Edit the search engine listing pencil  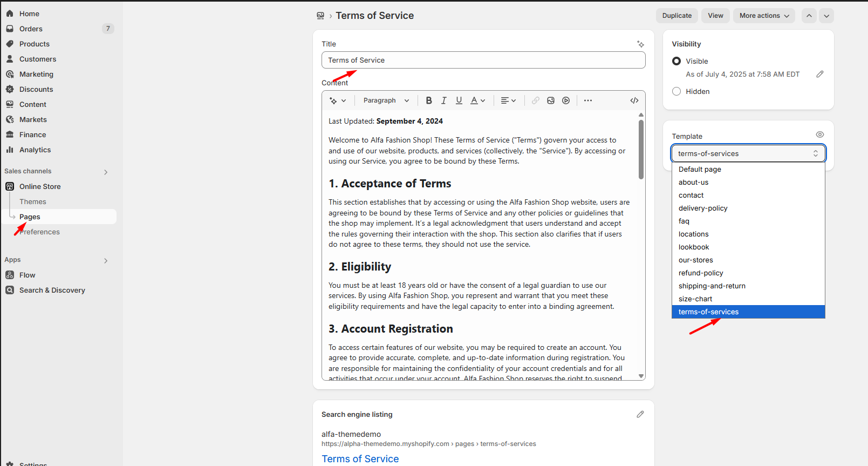[x=640, y=414]
